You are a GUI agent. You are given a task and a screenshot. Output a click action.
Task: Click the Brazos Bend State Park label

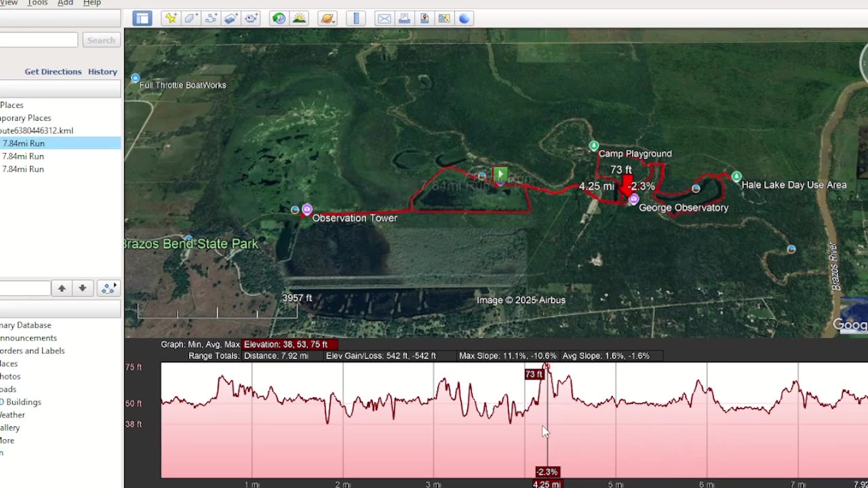coord(191,244)
